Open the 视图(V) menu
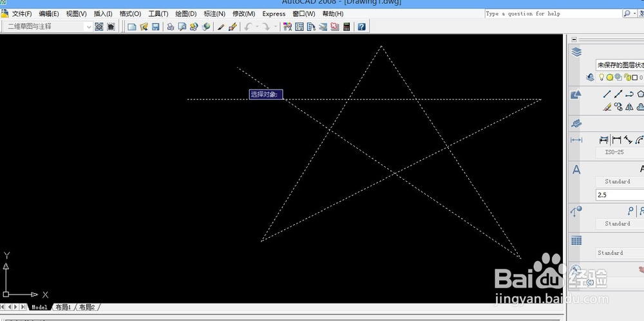This screenshot has height=321, width=644. (x=77, y=14)
